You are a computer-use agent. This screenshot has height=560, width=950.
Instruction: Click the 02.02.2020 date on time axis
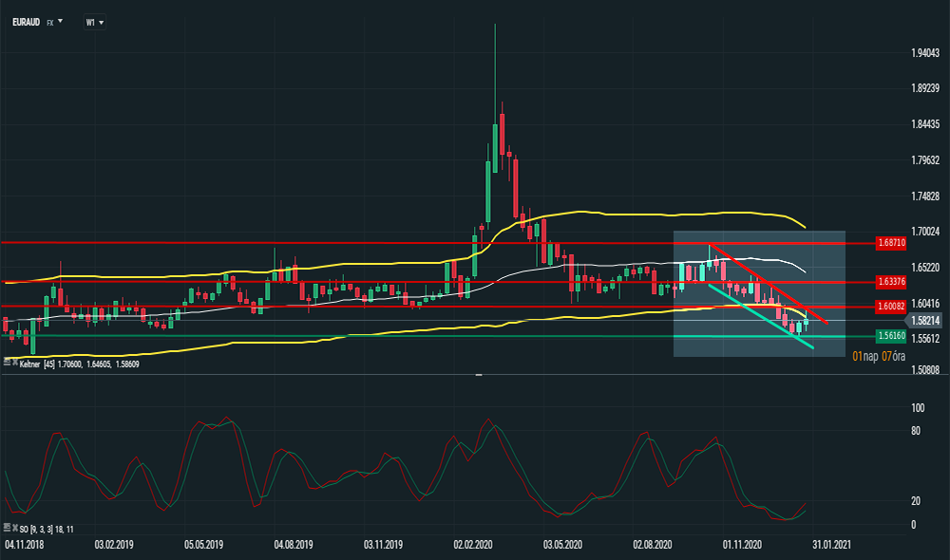tap(472, 545)
